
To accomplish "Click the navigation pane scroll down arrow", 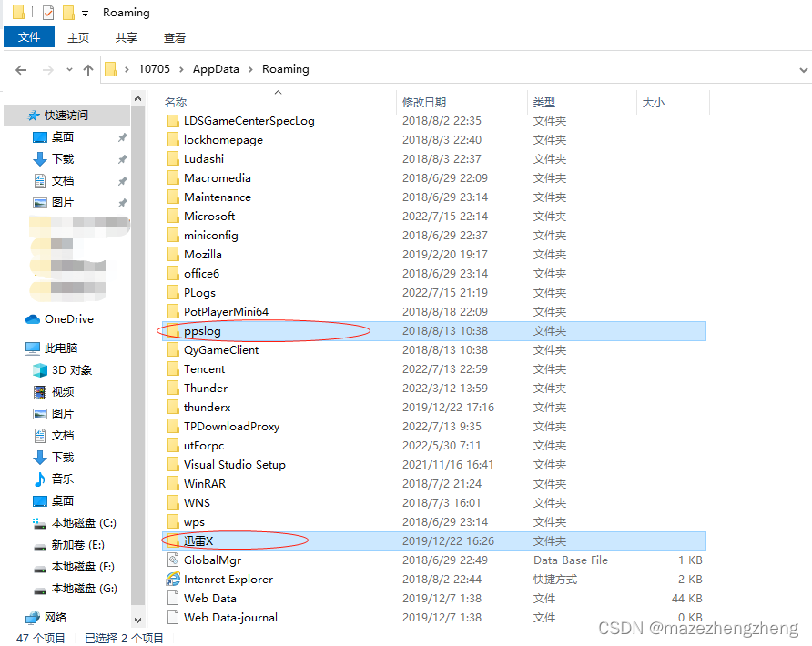I will pyautogui.click(x=137, y=620).
